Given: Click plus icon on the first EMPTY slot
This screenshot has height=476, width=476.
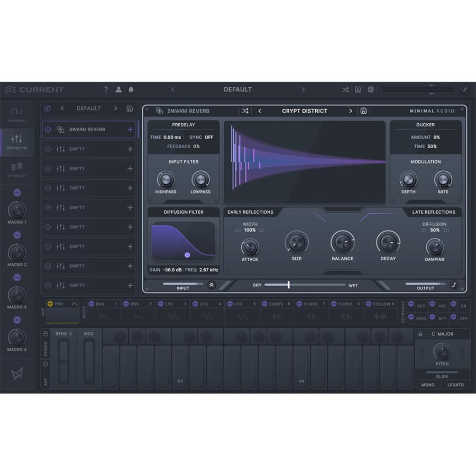Looking at the screenshot, I should tap(130, 149).
